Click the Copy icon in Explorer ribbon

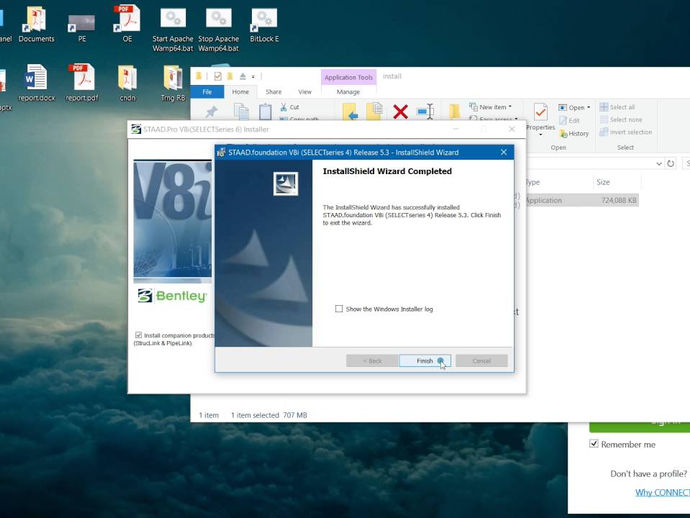[241, 111]
